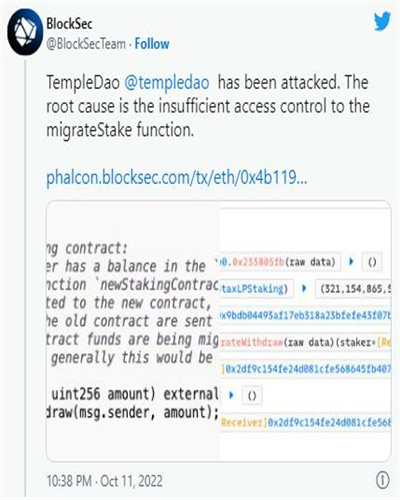The image size is (400, 500).
Task: Follow the BlockSec account
Action: tap(152, 44)
